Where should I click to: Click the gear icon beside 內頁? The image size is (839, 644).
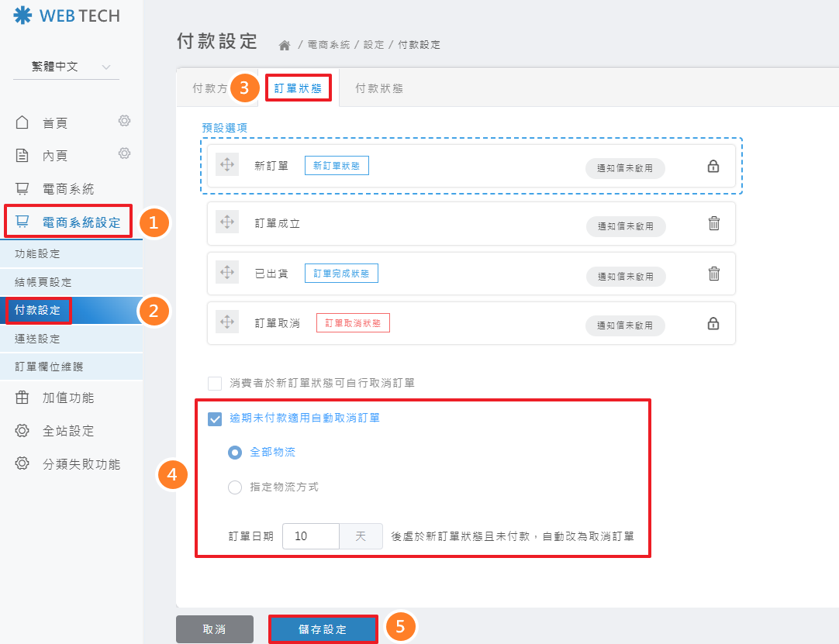pos(124,153)
